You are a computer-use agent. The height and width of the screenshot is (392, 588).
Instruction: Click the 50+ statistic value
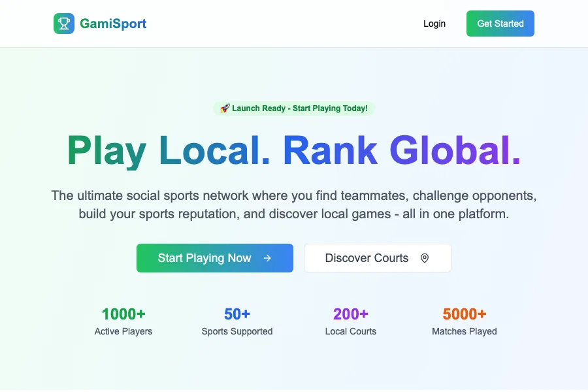click(x=237, y=314)
